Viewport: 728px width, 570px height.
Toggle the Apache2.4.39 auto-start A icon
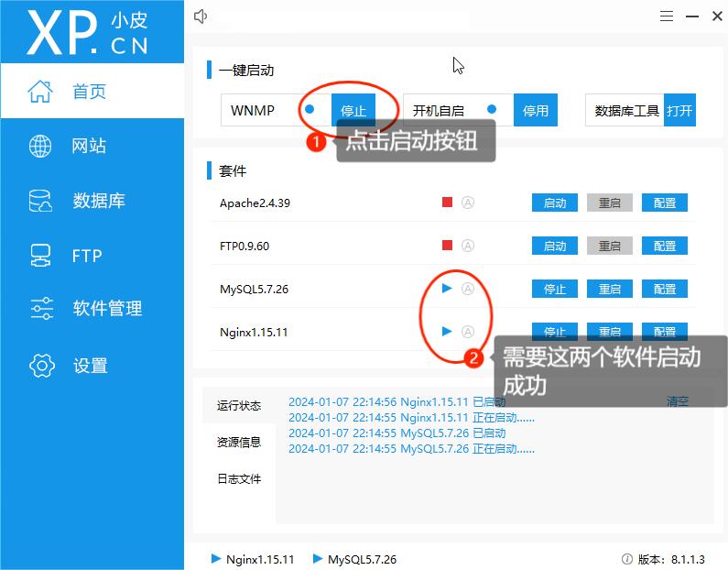(468, 203)
